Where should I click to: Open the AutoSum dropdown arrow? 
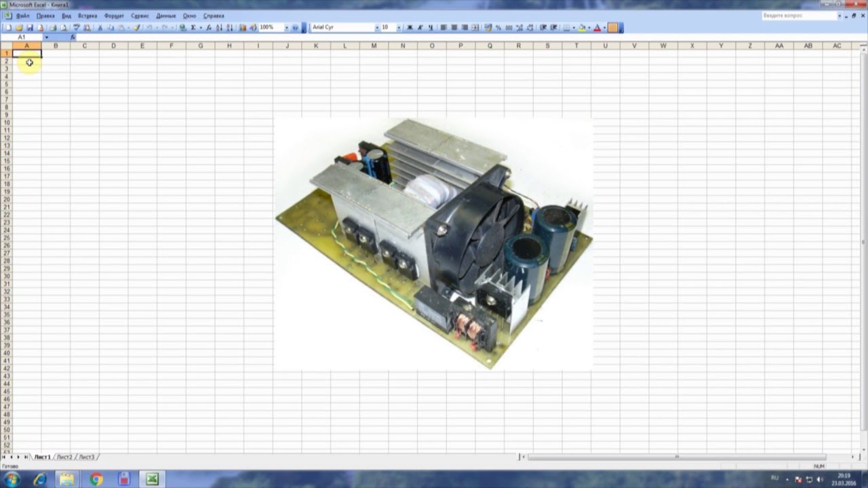201,28
